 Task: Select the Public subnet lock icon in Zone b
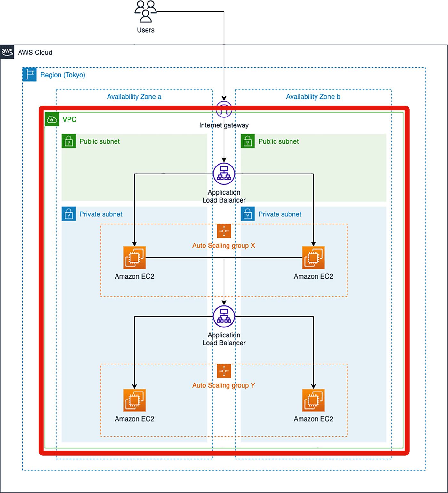[x=248, y=141]
